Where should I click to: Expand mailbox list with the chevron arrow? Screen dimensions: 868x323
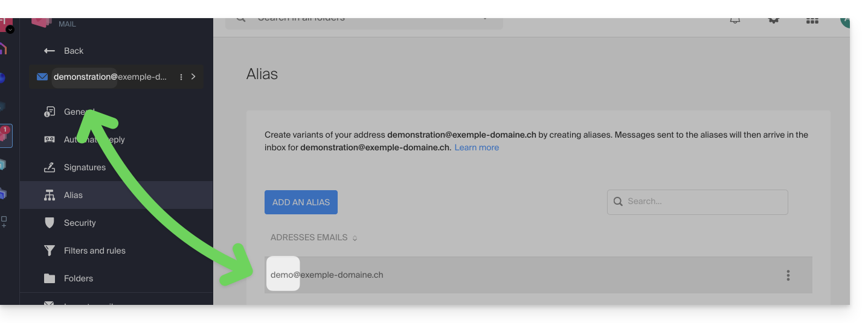pos(193,77)
